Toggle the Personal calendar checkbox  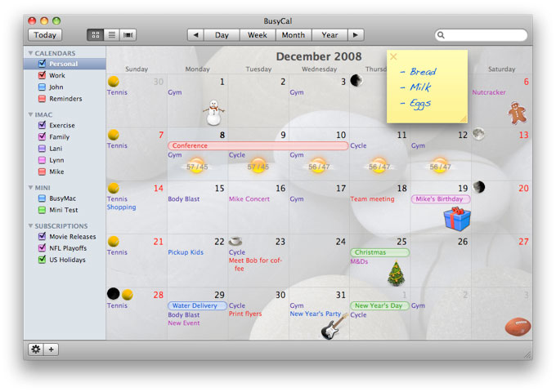pos(42,64)
